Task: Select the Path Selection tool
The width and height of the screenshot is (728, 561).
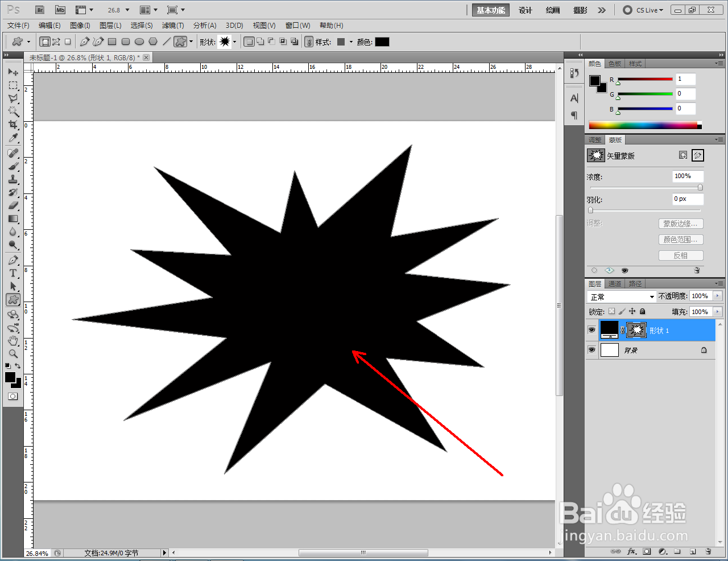Action: pos(13,286)
